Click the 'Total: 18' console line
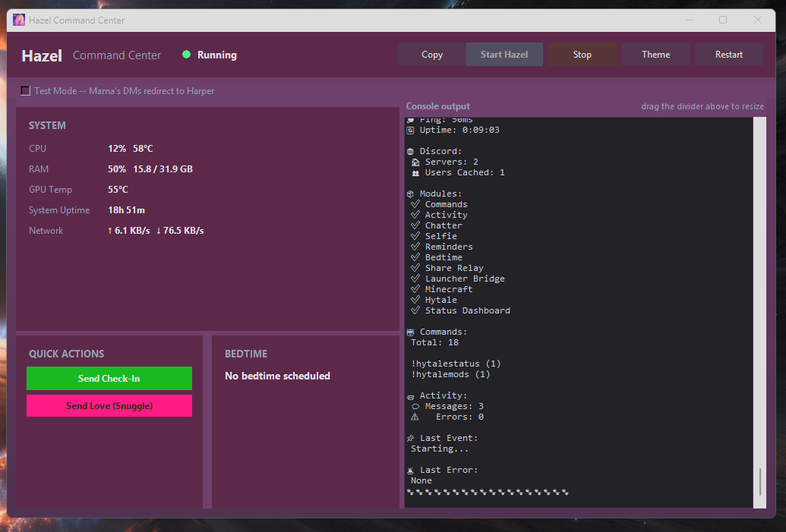Screen dimensions: 786x532 tap(434, 342)
